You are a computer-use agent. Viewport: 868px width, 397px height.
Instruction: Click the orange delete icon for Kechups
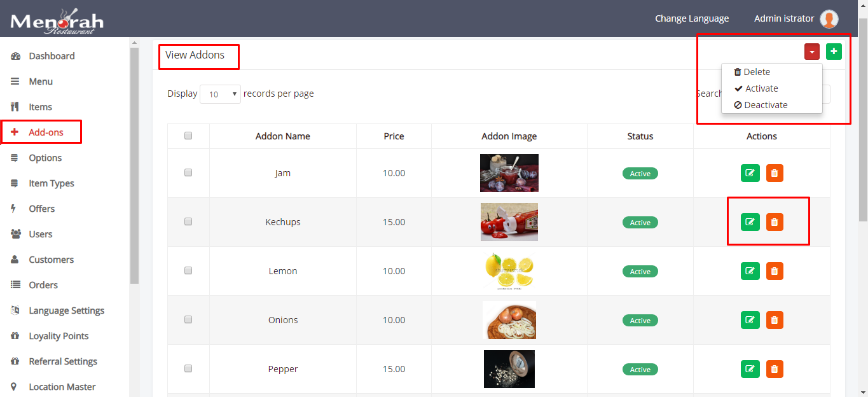775,222
